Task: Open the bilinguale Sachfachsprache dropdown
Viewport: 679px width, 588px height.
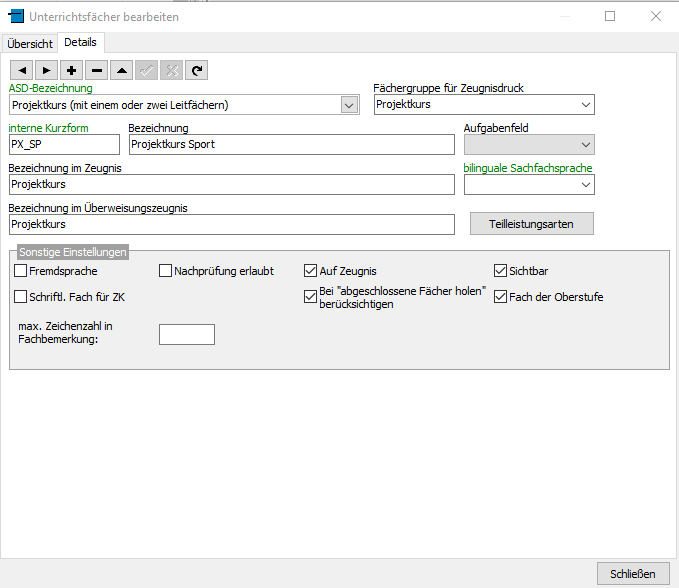Action: 585,185
